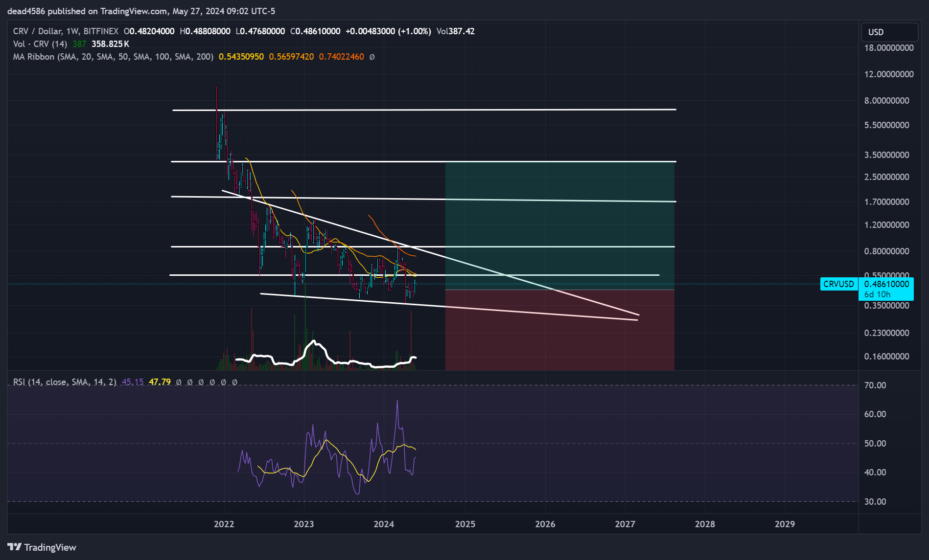Click the 2023 label on time axis
Screen dimensions: 929x560
(304, 524)
